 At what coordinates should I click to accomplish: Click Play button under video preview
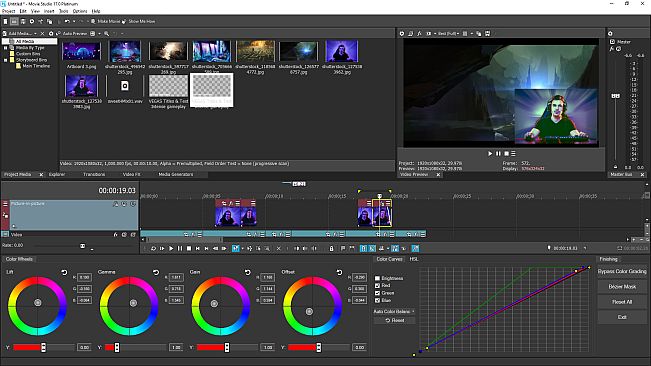coord(490,154)
